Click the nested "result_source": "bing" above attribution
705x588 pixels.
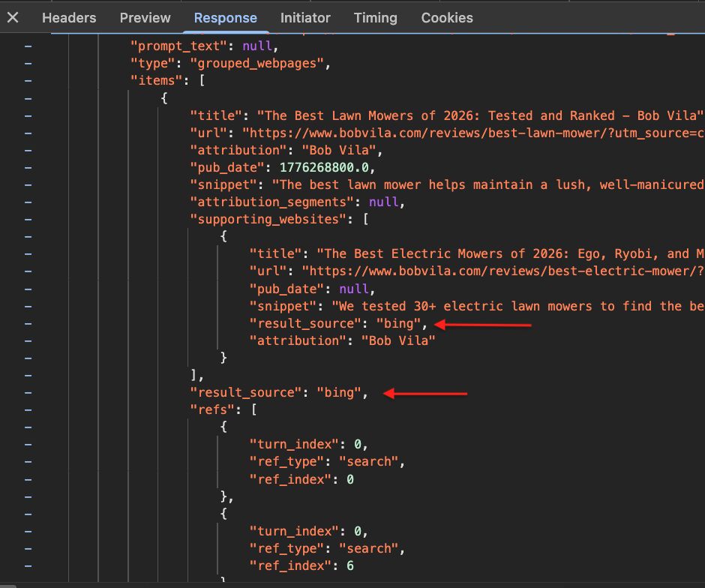(338, 323)
